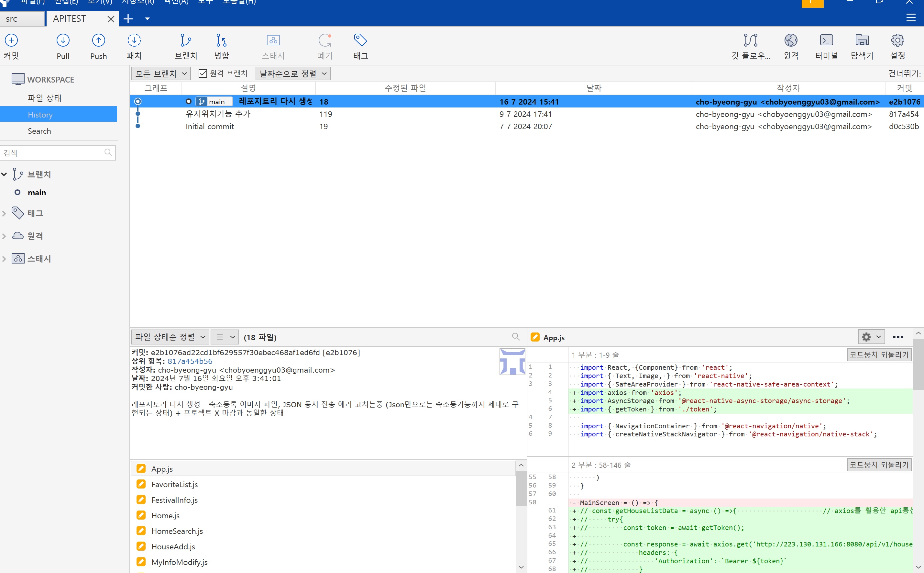Viewport: 924px width, 573px height.
Task: Click the parent commit link 817a454b56
Action: click(190, 361)
